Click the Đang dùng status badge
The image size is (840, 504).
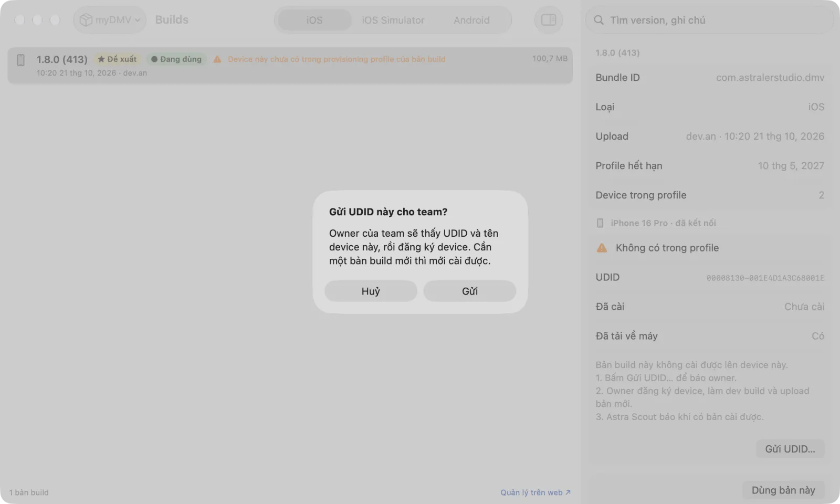point(176,59)
